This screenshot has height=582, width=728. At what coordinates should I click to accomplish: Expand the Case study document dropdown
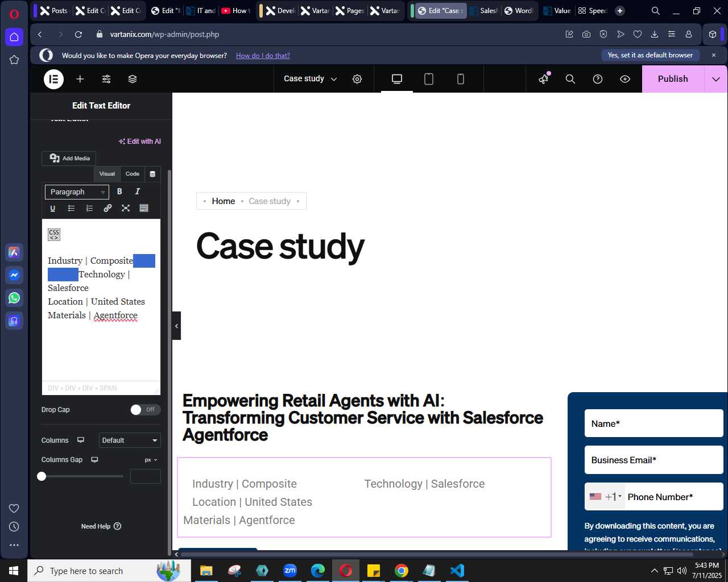(x=311, y=79)
